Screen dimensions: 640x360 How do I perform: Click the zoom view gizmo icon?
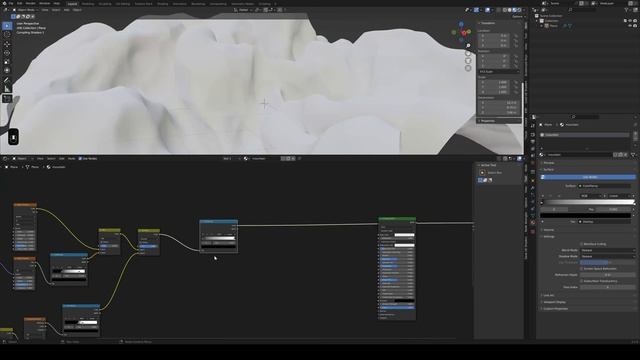click(x=468, y=46)
